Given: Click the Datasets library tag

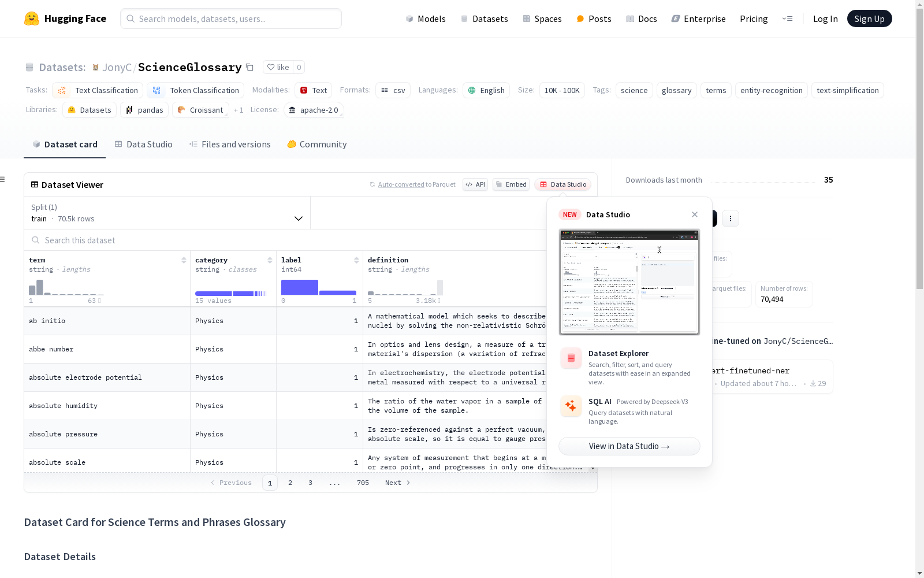Looking at the screenshot, I should (x=90, y=110).
